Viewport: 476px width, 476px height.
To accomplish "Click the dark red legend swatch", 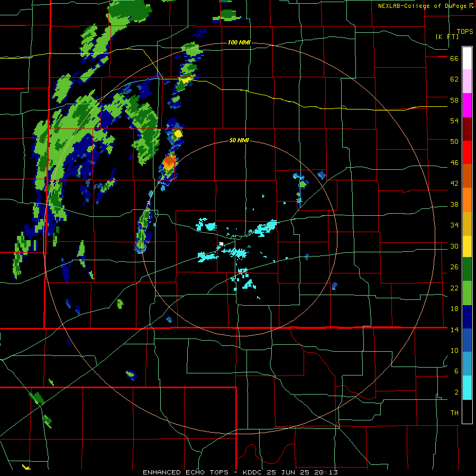I will (467, 129).
